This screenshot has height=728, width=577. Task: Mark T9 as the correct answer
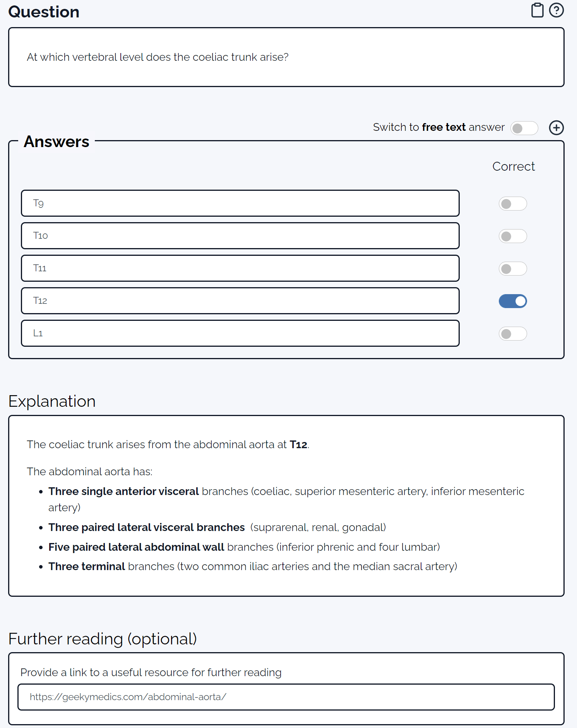click(x=513, y=203)
